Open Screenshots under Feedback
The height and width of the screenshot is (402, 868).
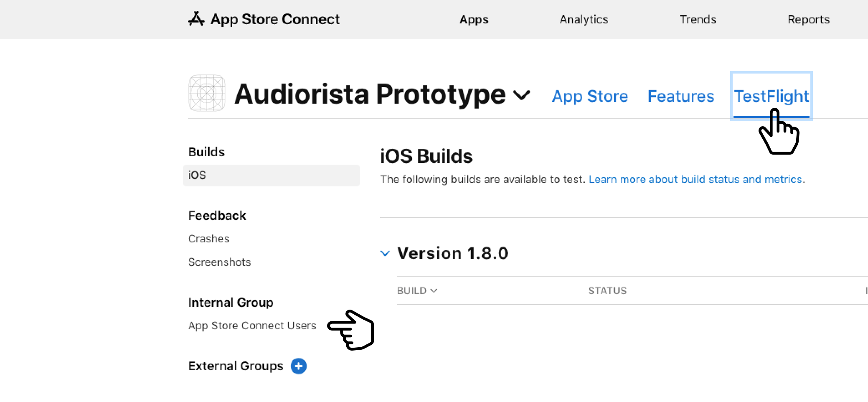[x=219, y=262]
